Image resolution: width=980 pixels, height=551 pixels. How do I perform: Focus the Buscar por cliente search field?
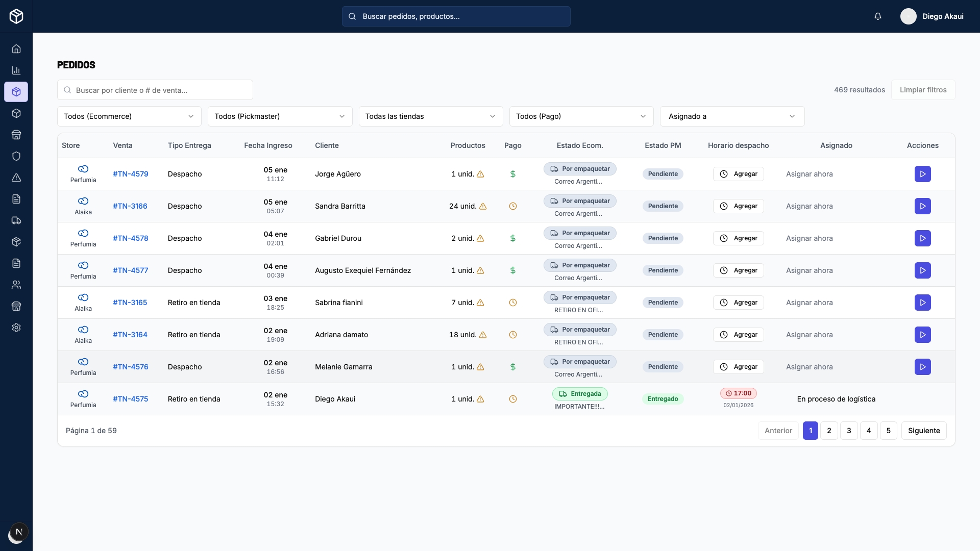(155, 90)
